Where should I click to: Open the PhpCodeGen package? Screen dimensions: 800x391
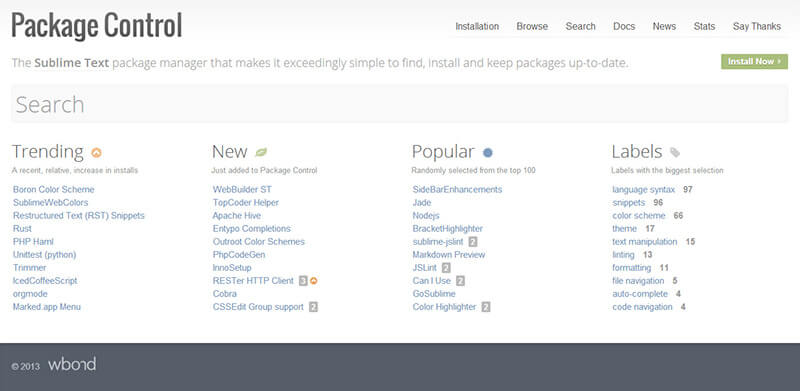[239, 255]
